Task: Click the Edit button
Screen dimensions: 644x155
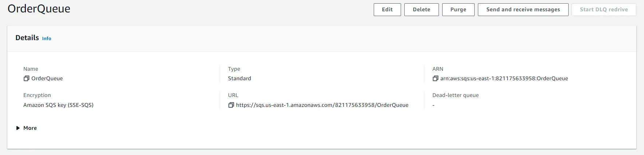Action: (387, 10)
